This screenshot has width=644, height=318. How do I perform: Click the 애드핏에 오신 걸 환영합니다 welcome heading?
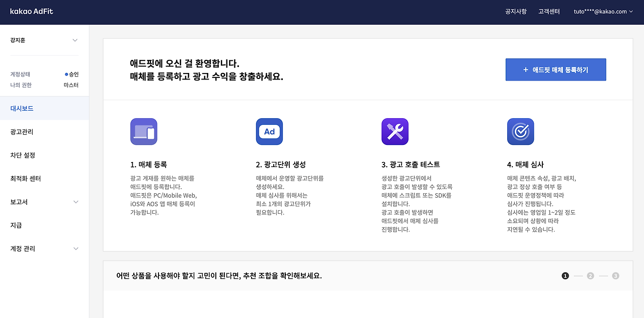206,70
